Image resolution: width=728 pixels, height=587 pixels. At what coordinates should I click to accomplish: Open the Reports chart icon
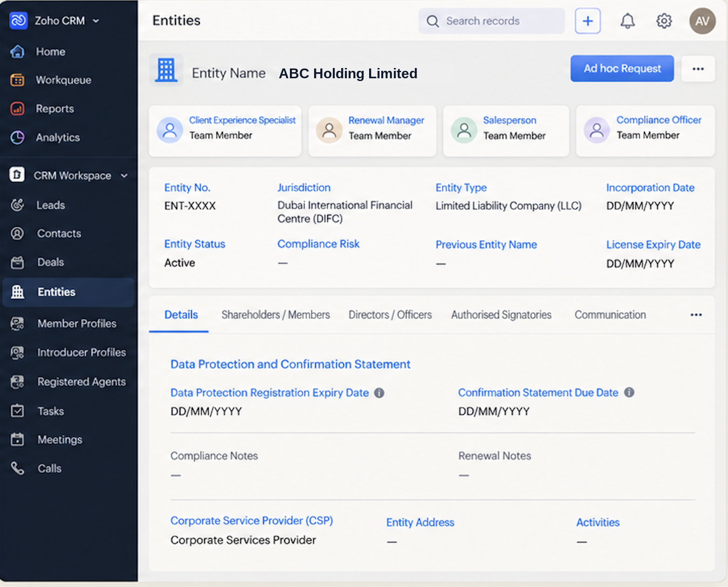[18, 109]
